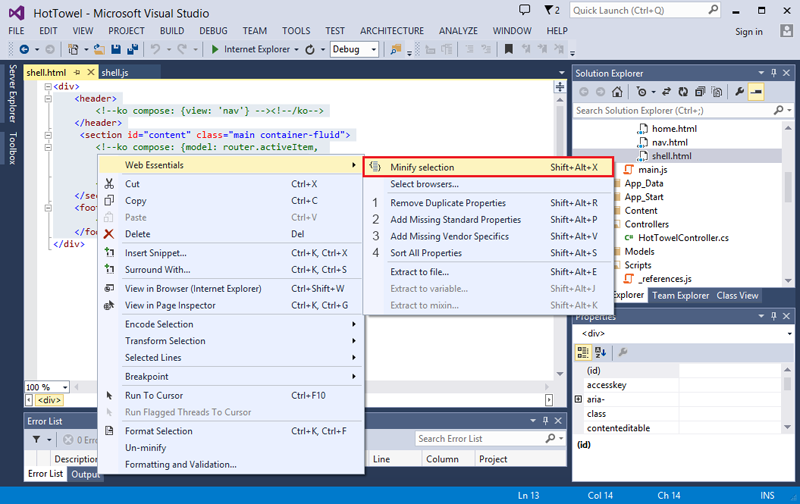Click Solution Explorer Properties wrench icon

739,92
